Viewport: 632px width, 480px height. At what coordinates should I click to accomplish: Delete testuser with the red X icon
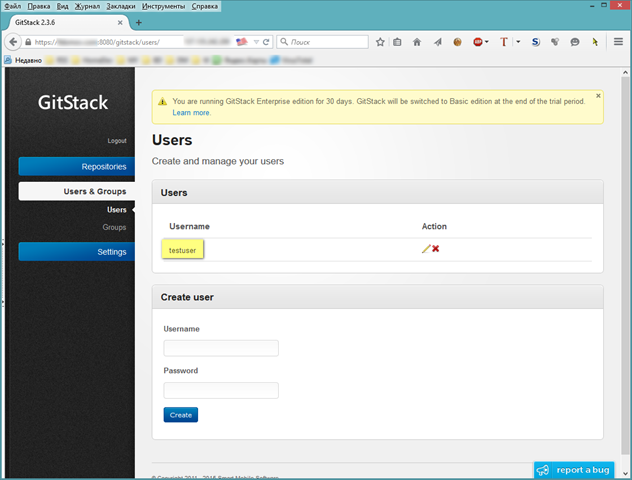pos(436,249)
